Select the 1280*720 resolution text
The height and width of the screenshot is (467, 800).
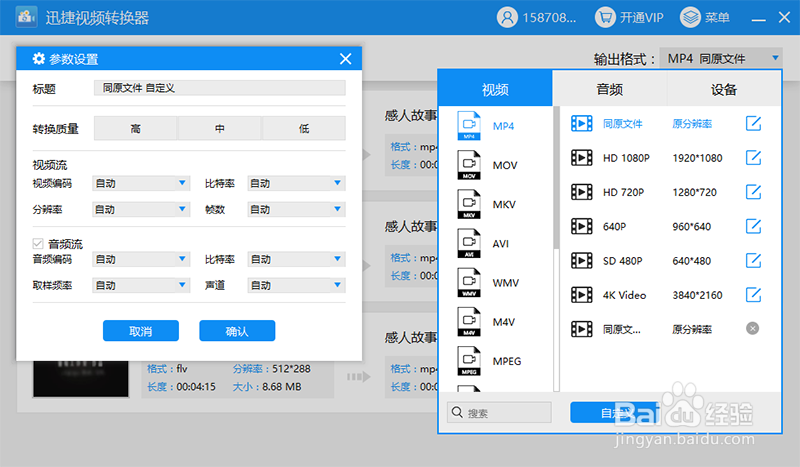pyautogui.click(x=694, y=192)
